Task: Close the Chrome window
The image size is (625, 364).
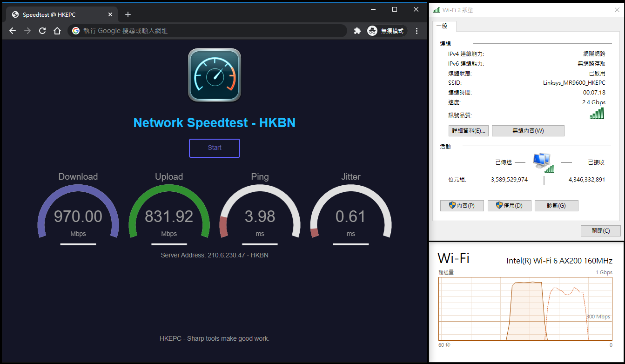Action: (x=416, y=9)
